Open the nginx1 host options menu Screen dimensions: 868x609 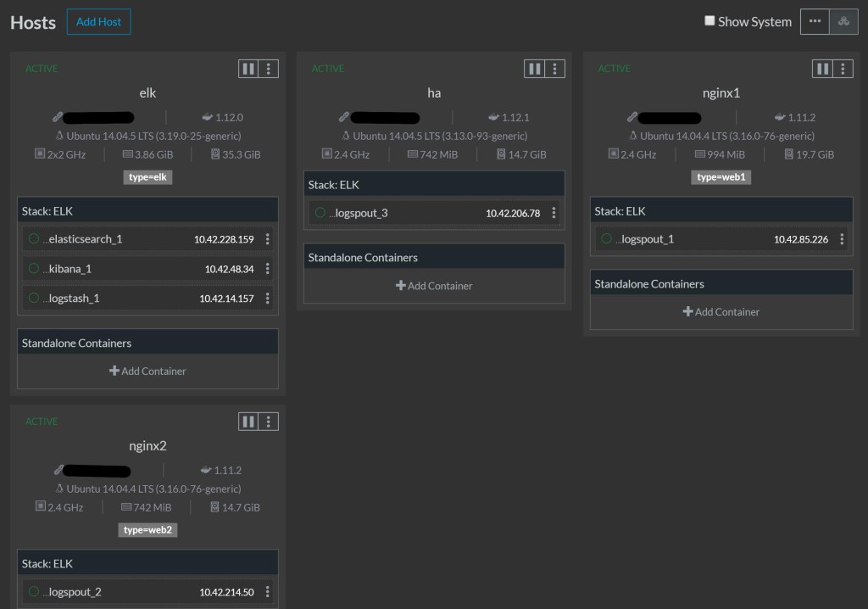click(x=842, y=69)
